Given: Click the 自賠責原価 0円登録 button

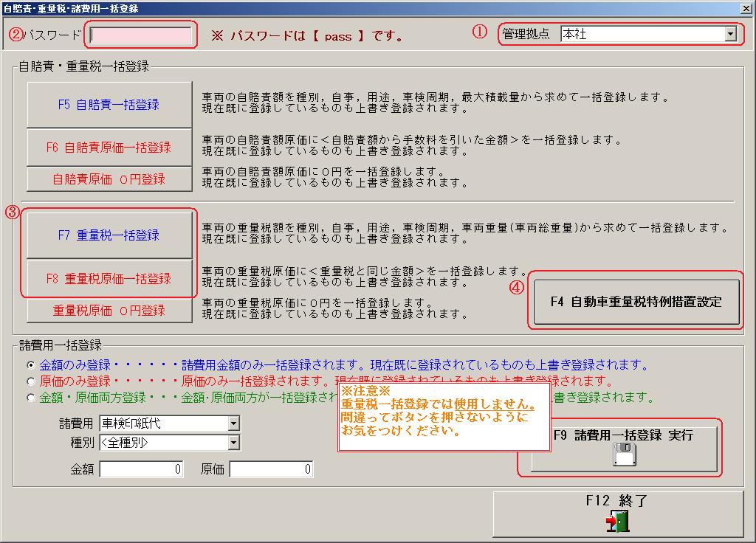Looking at the screenshot, I should [x=109, y=179].
